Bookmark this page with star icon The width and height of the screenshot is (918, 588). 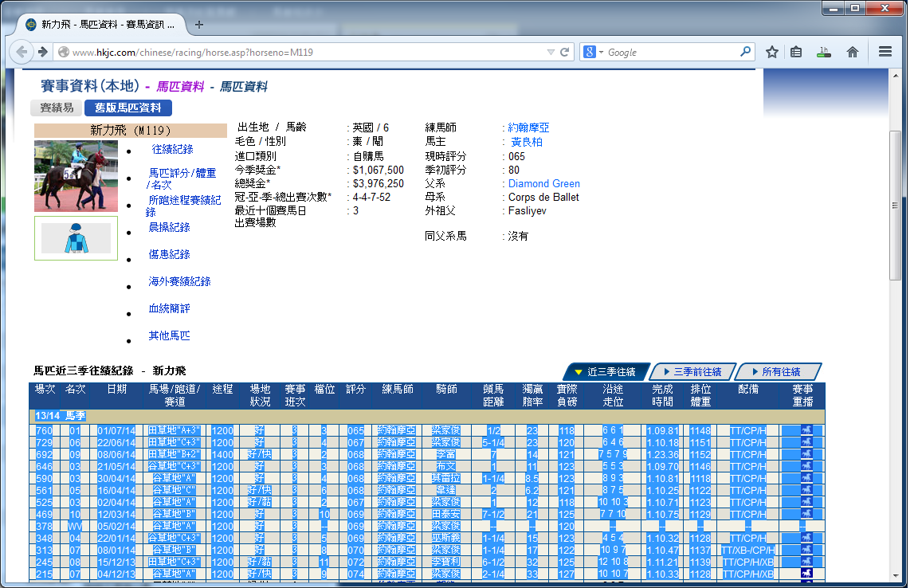pos(771,52)
